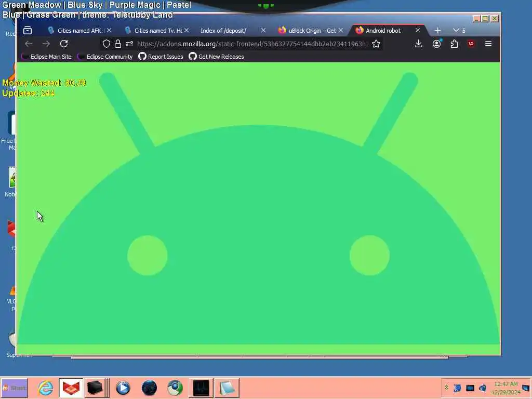Maximize the browser window
Image resolution: width=532 pixels, height=399 pixels.
click(x=485, y=19)
